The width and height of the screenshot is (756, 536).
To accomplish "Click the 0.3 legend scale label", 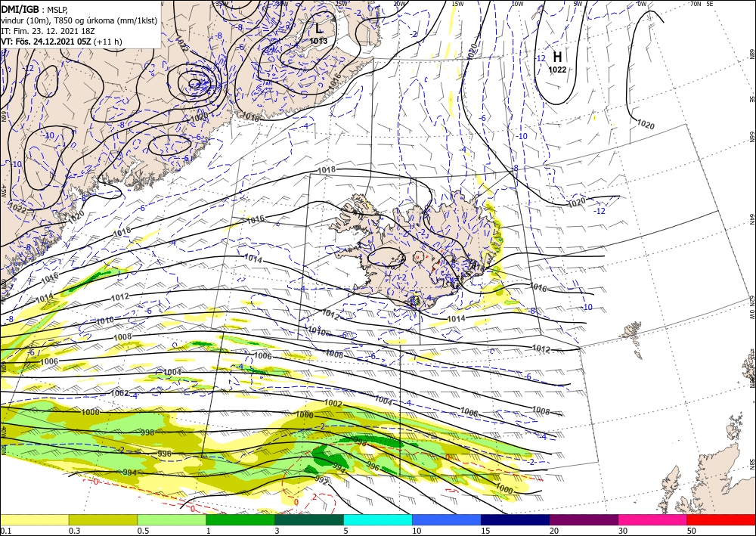I will [74, 531].
